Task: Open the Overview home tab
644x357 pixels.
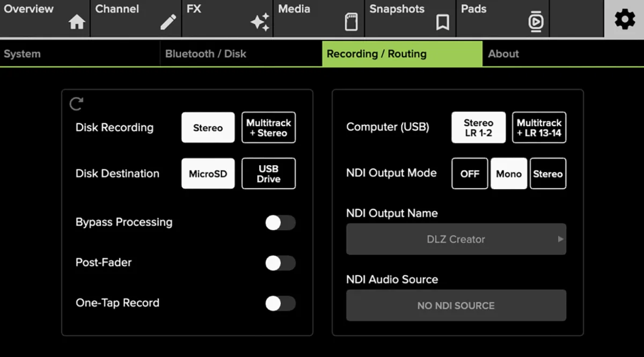Action: point(45,19)
